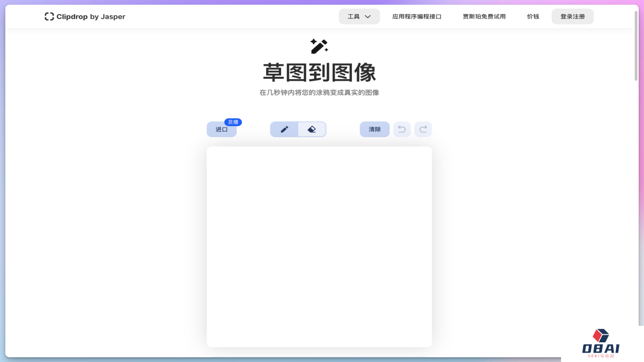644x362 pixels.
Task: Click the undo arrow icon
Action: pyautogui.click(x=402, y=129)
